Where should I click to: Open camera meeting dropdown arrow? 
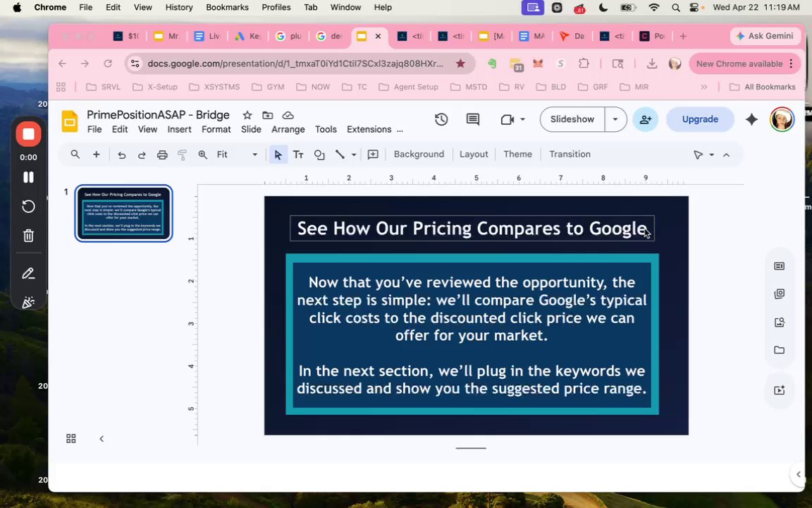522,119
